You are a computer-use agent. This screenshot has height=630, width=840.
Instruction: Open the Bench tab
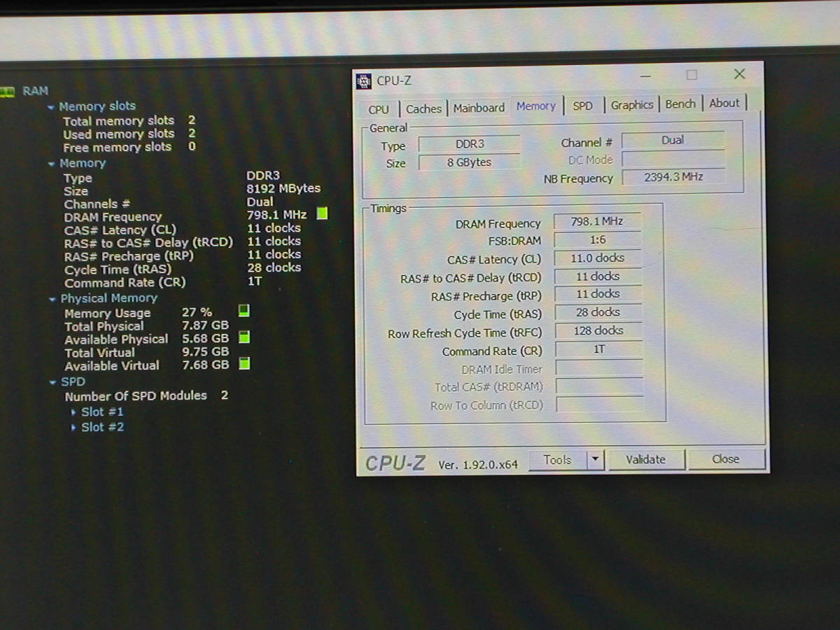pos(680,104)
